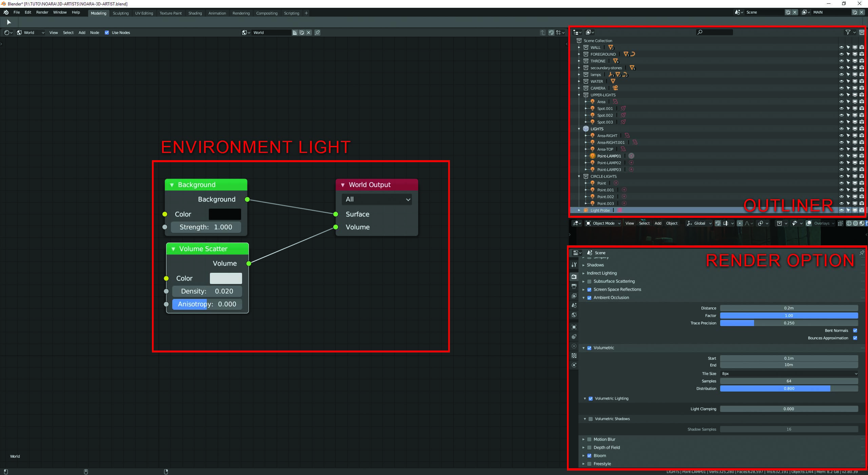The height and width of the screenshot is (475, 868).
Task: Pin the properties editor context
Action: tap(862, 253)
